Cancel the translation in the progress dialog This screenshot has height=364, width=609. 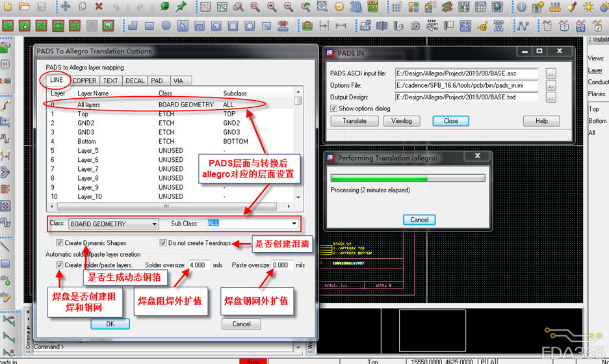(419, 220)
